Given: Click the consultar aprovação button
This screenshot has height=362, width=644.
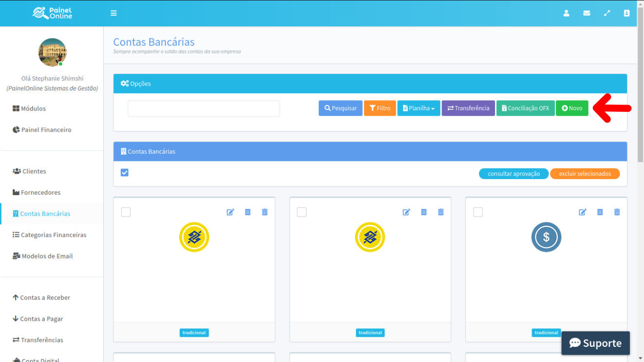Looking at the screenshot, I should [514, 174].
